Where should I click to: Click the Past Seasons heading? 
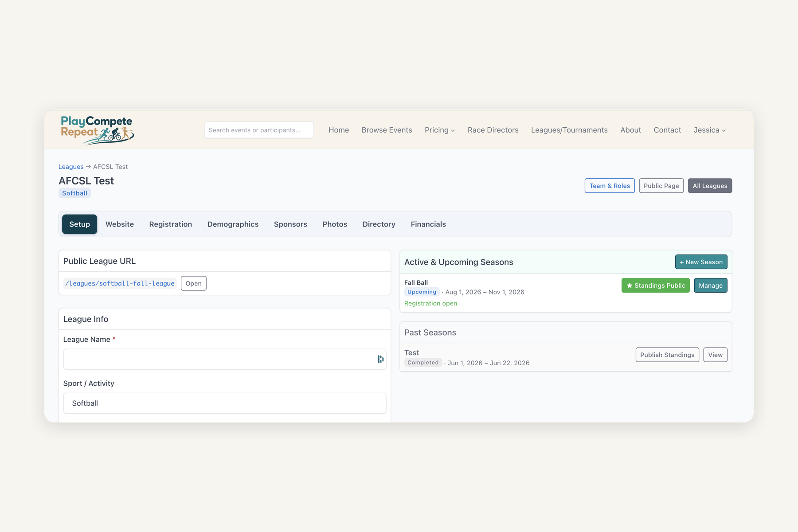(x=430, y=332)
